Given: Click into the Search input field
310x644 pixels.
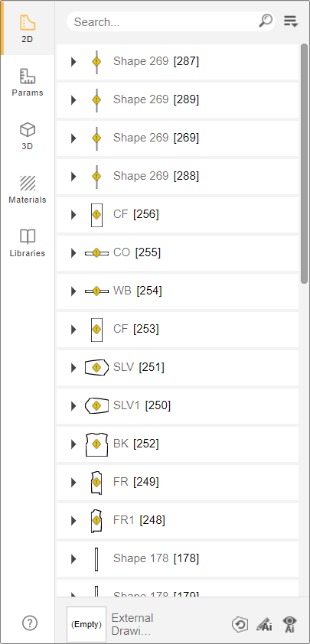Looking at the screenshot, I should coord(165,21).
